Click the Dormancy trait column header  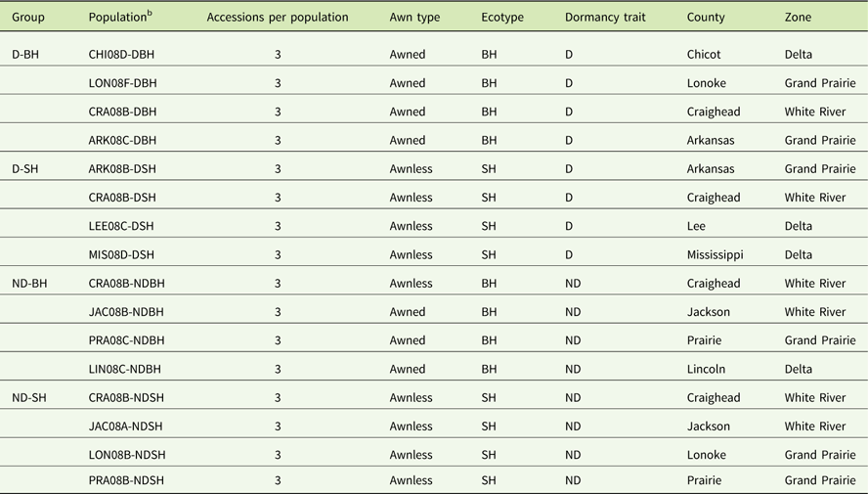pos(605,18)
